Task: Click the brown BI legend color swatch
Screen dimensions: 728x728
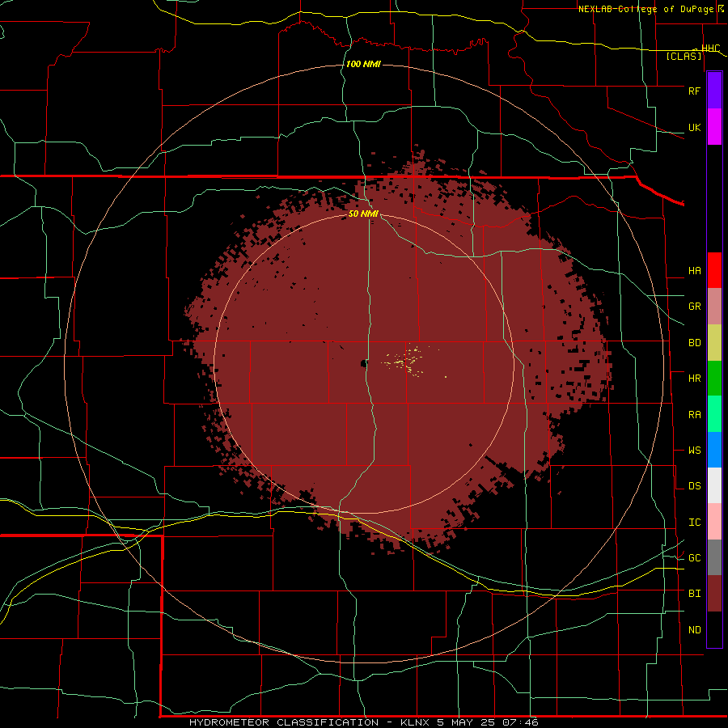Action: point(714,594)
